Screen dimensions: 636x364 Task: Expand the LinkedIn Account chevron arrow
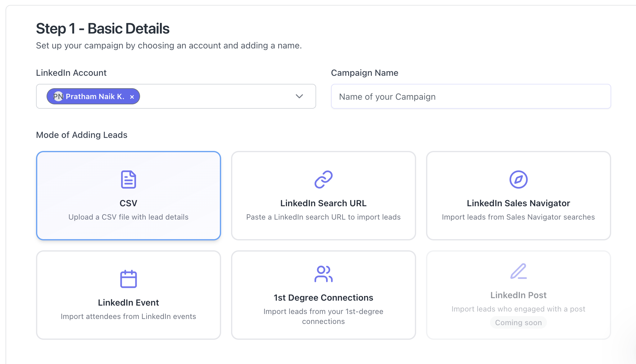coord(299,96)
